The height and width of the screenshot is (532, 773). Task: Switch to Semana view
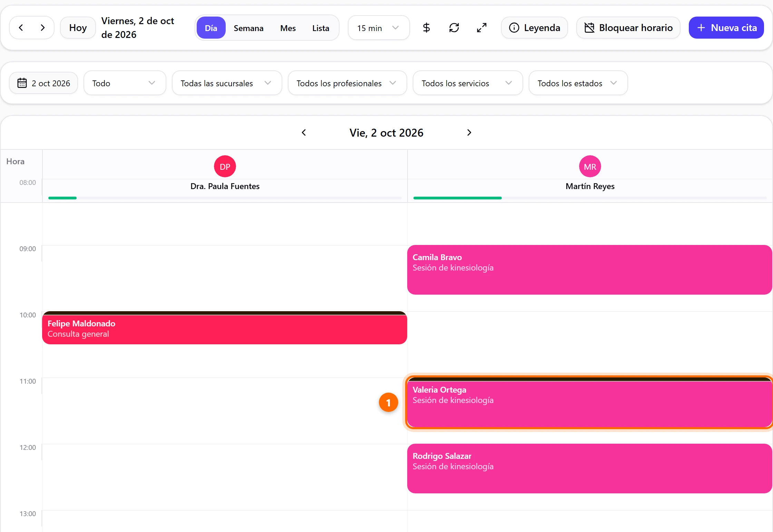[248, 28]
